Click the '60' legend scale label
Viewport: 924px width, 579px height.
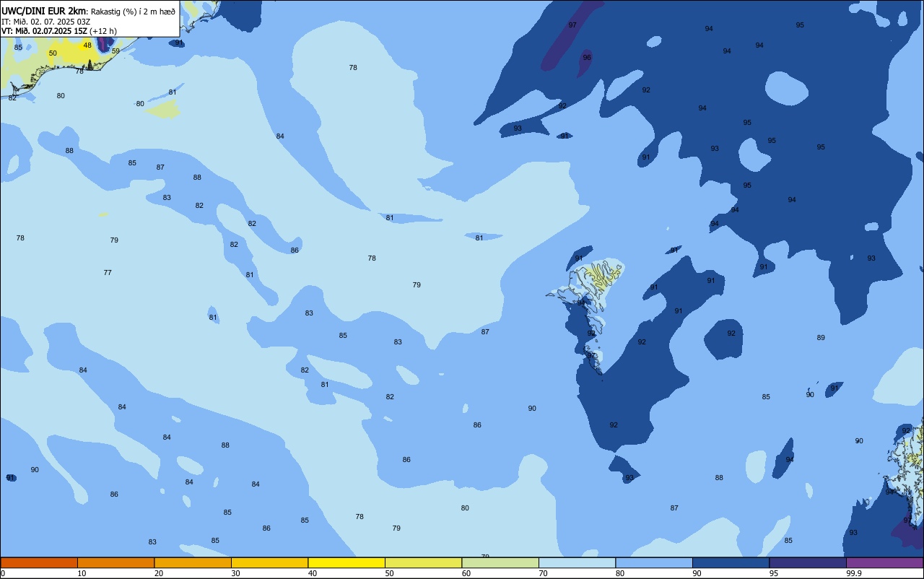[x=466, y=573]
